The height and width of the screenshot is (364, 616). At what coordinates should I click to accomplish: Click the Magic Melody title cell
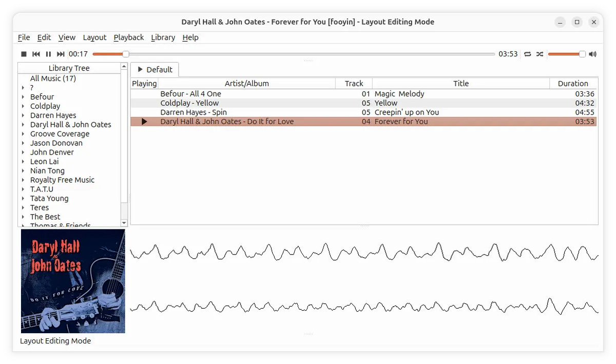click(399, 94)
